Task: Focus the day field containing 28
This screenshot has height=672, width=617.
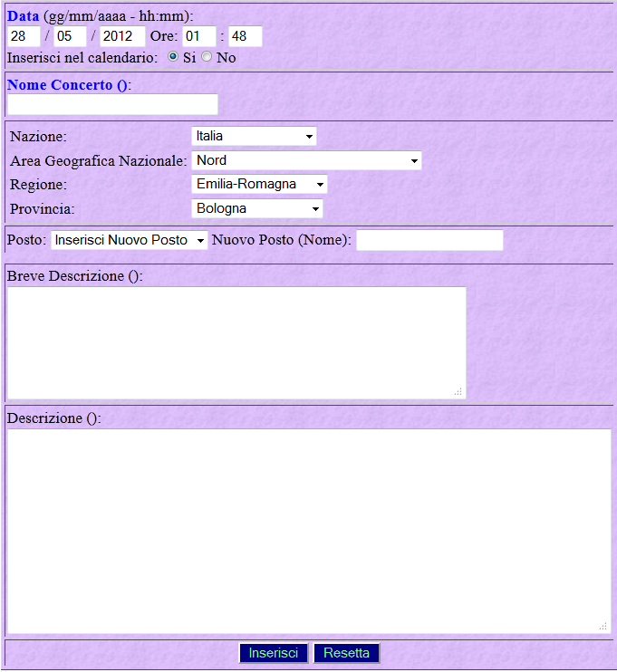Action: (24, 36)
